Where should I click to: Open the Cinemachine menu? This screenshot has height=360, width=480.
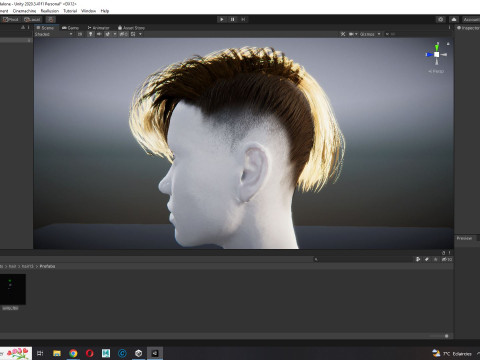24,11
